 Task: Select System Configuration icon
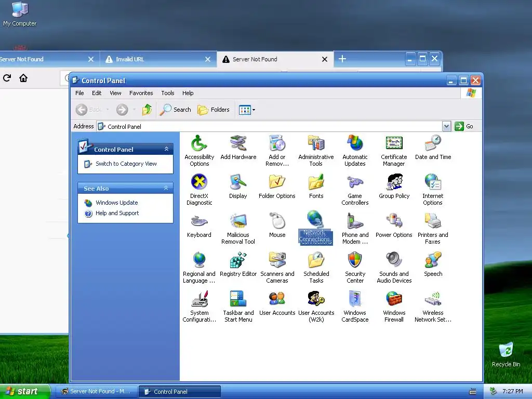pos(199,307)
